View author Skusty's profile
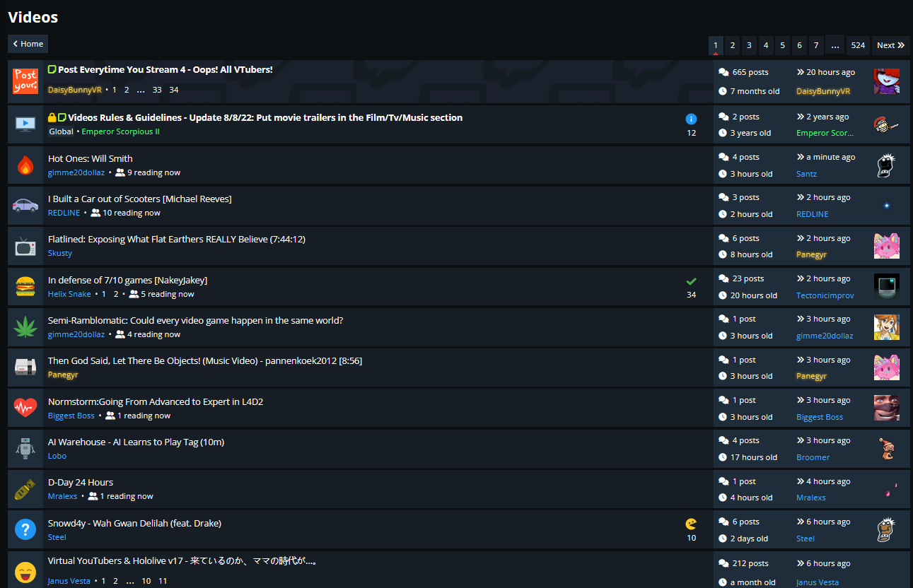 point(60,253)
